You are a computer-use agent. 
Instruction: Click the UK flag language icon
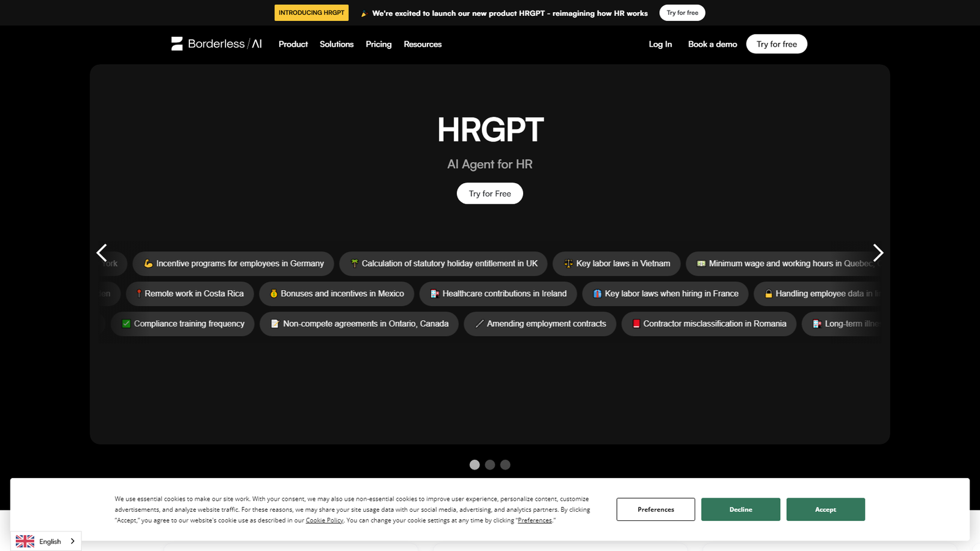[25, 541]
